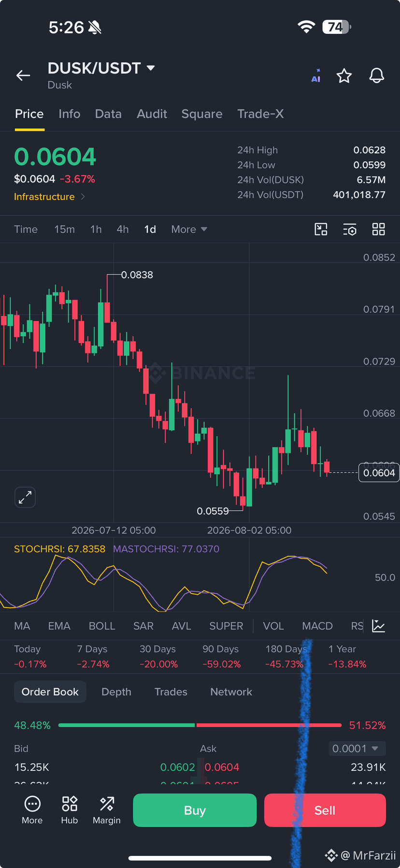Select the 0.0604 ask price

[222, 767]
